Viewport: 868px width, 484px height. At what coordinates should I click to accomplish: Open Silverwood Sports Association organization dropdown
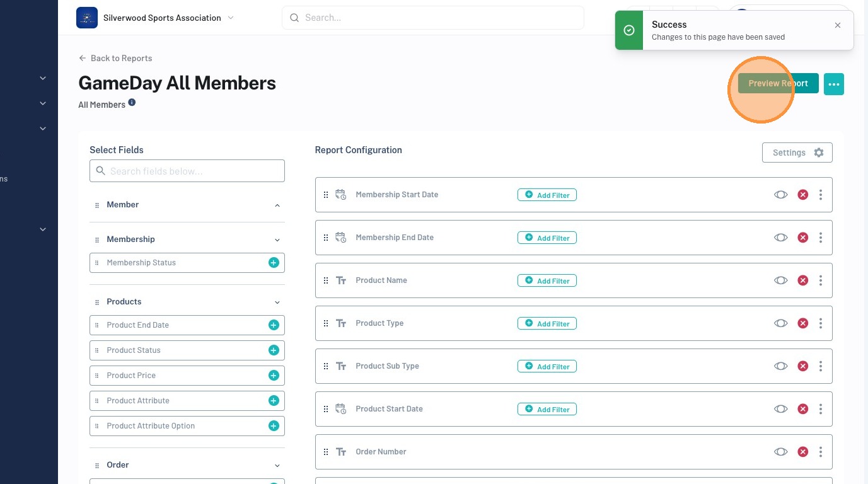point(230,18)
